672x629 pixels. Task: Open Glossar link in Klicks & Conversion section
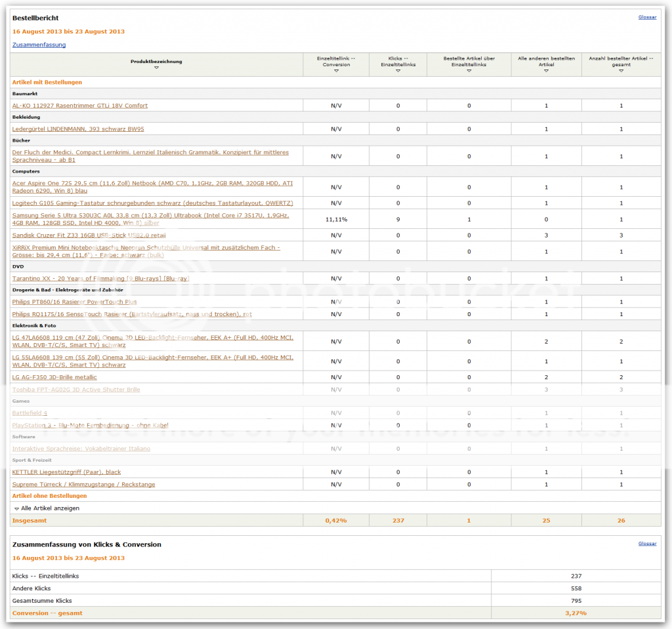click(x=647, y=544)
